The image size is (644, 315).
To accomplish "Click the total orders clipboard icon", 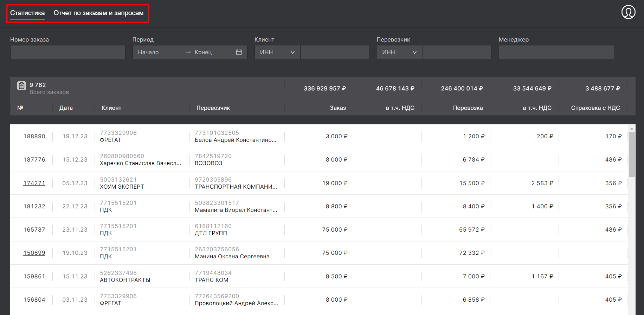I will (21, 86).
